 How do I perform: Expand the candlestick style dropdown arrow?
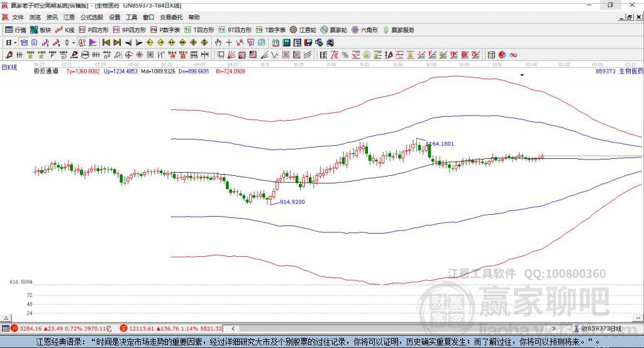(74, 43)
